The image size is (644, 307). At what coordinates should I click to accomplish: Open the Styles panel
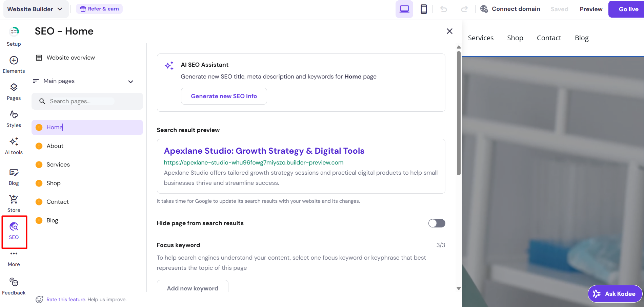click(x=14, y=119)
